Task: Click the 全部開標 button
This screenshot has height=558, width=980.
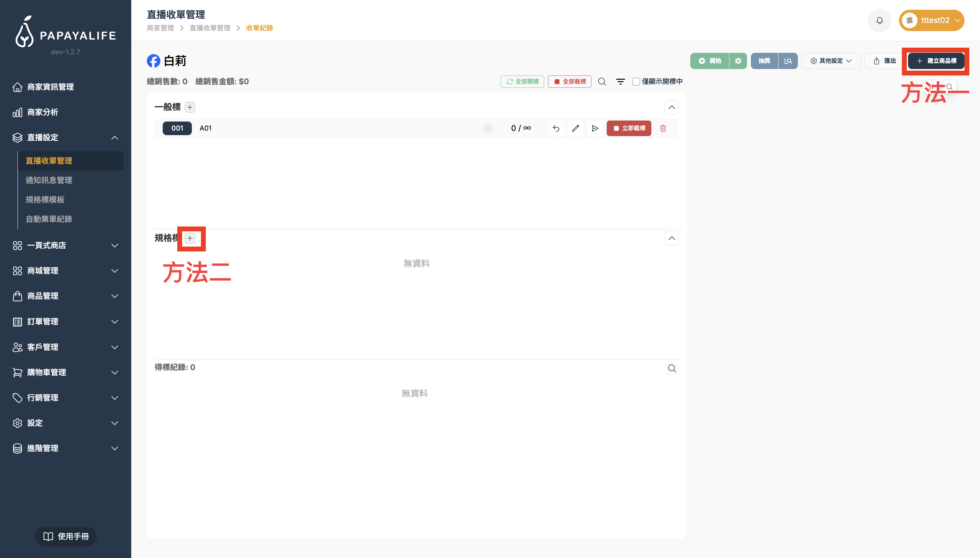Action: coord(522,82)
